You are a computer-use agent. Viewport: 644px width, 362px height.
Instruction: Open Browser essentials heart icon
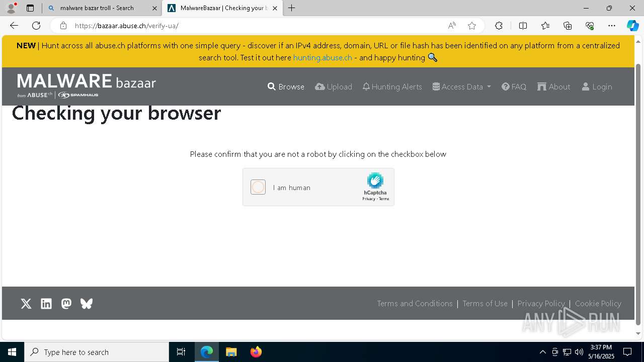[590, 26]
